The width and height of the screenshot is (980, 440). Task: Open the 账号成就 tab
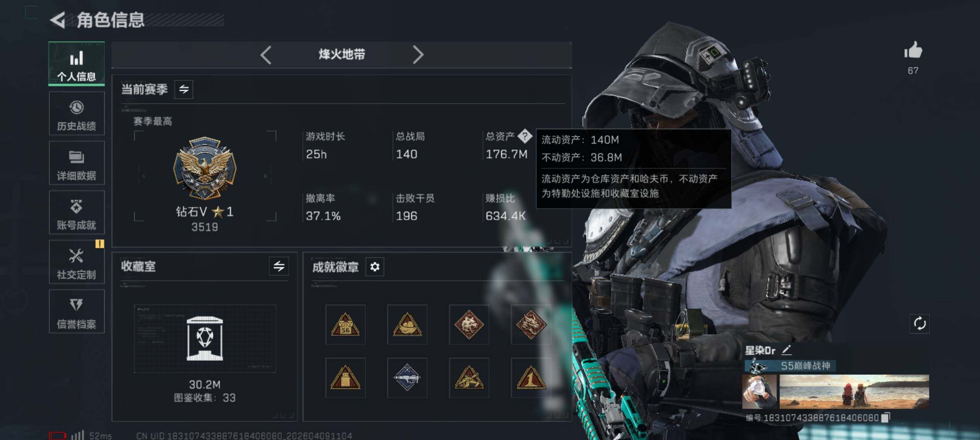tap(77, 212)
